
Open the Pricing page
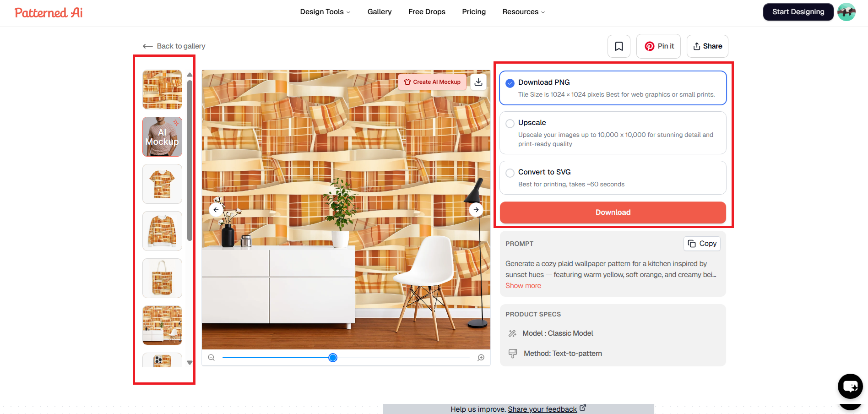[473, 11]
